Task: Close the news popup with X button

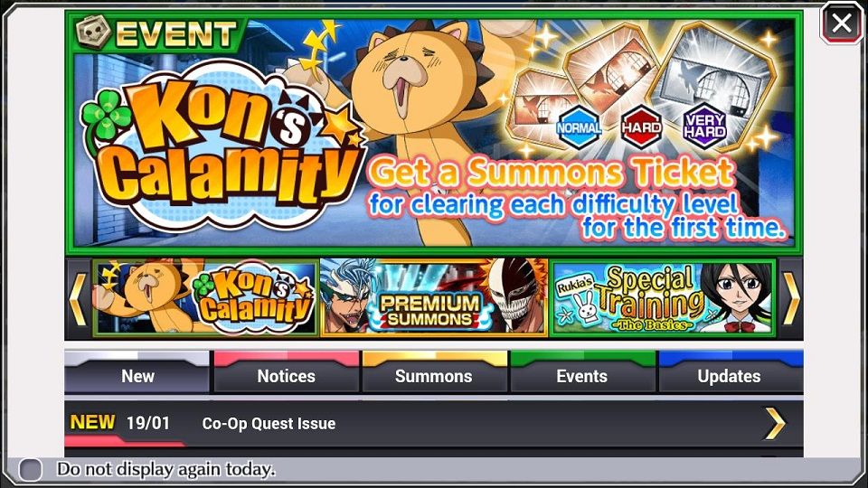Action: [841, 23]
